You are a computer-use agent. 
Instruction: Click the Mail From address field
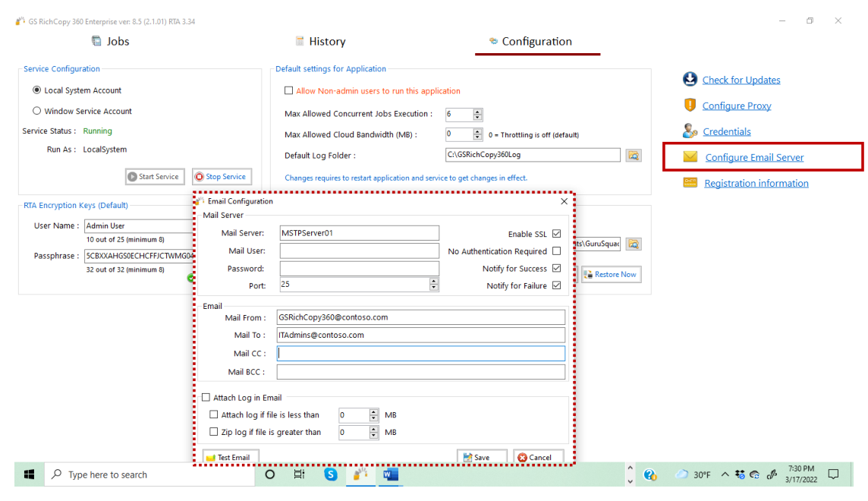point(420,317)
